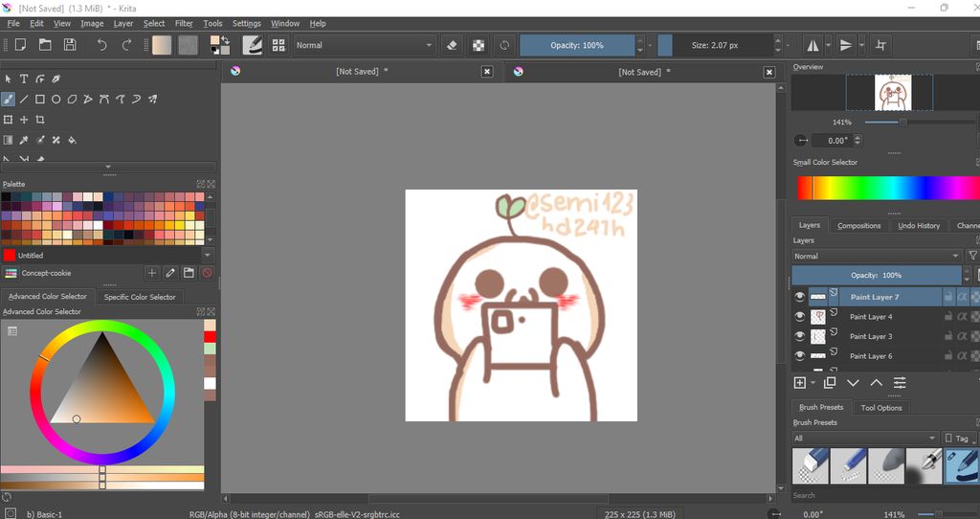Hide Paint Layer 6 via eye icon
980x519 pixels.
tap(799, 356)
